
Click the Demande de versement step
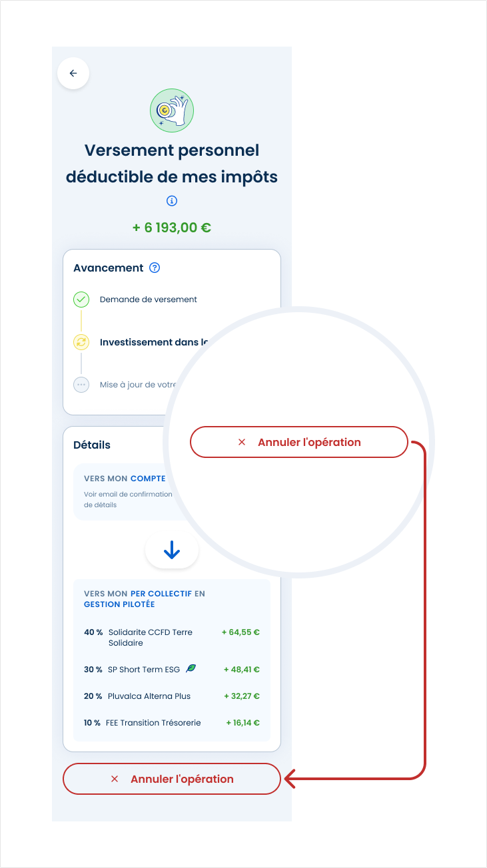(149, 300)
